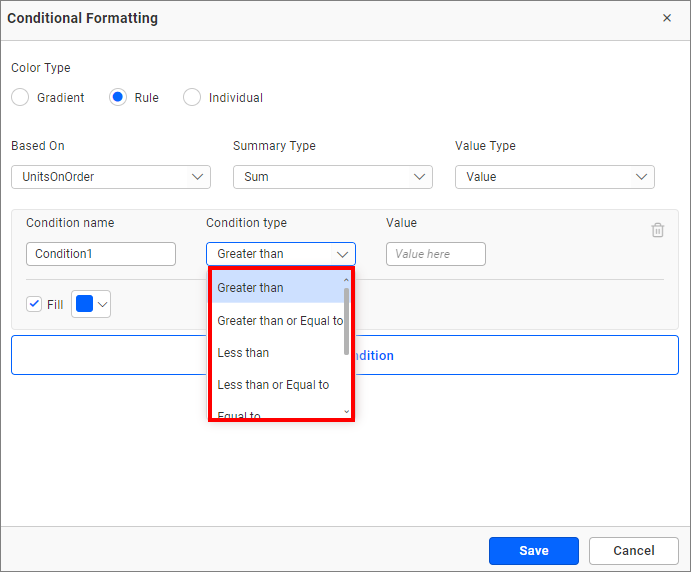
Task: Select the Gradient color type
Action: click(20, 98)
